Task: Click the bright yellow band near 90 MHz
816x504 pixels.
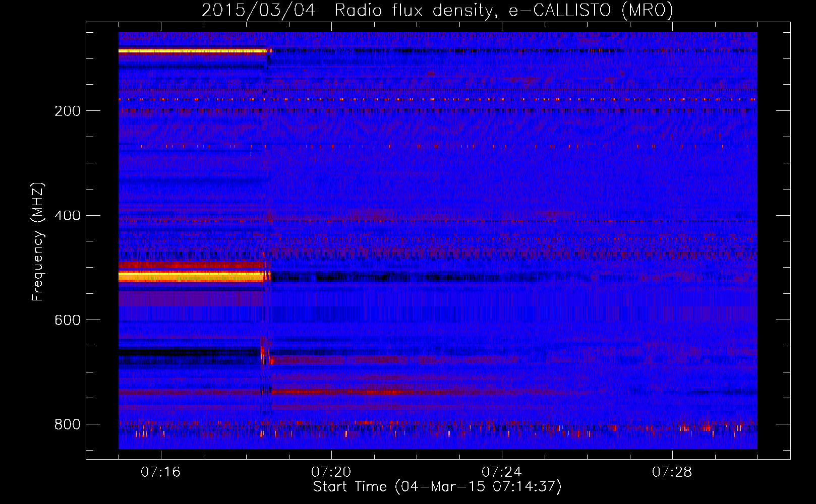Action: [193, 51]
